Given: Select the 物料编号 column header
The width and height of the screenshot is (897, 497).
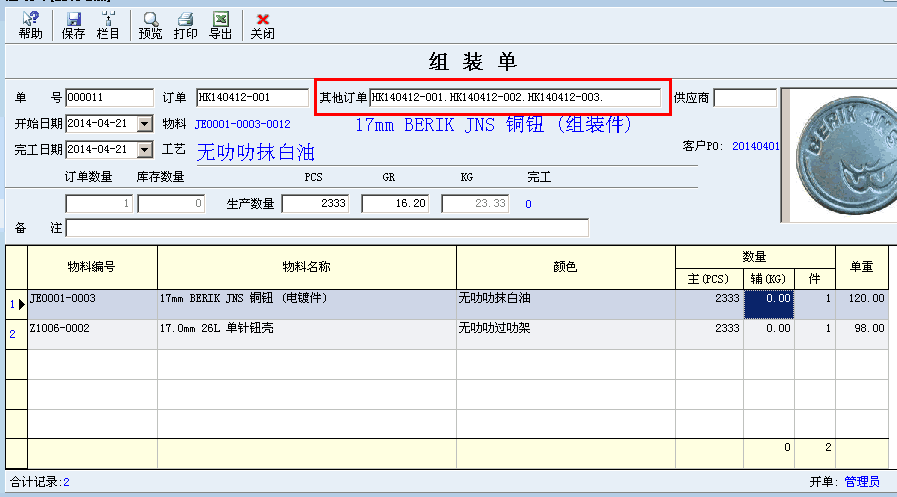Looking at the screenshot, I should [92, 267].
